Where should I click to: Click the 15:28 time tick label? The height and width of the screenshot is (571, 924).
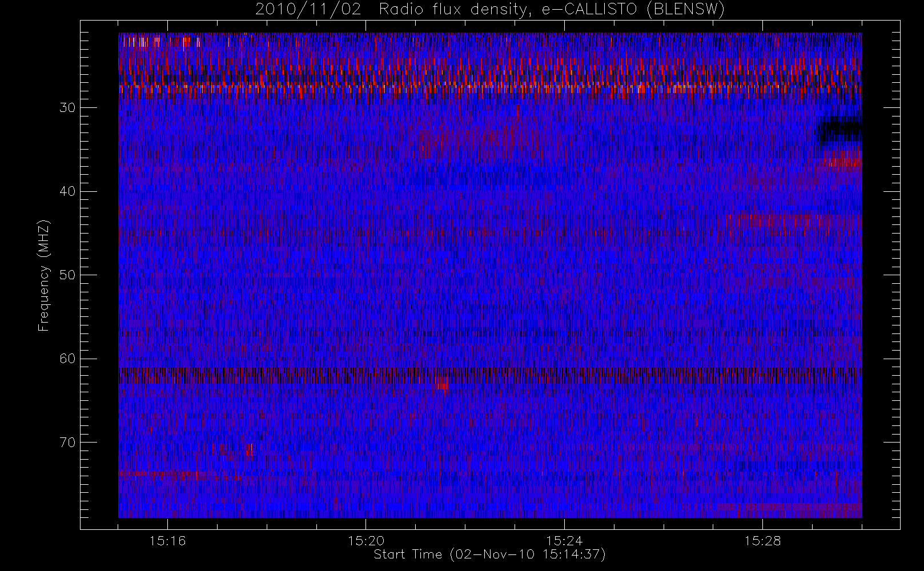[x=762, y=541]
